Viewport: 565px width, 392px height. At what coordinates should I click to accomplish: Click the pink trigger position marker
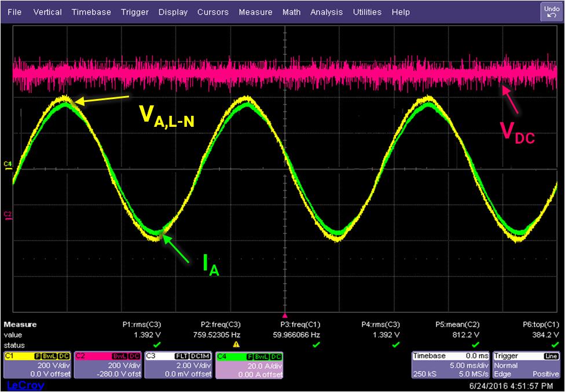click(285, 315)
